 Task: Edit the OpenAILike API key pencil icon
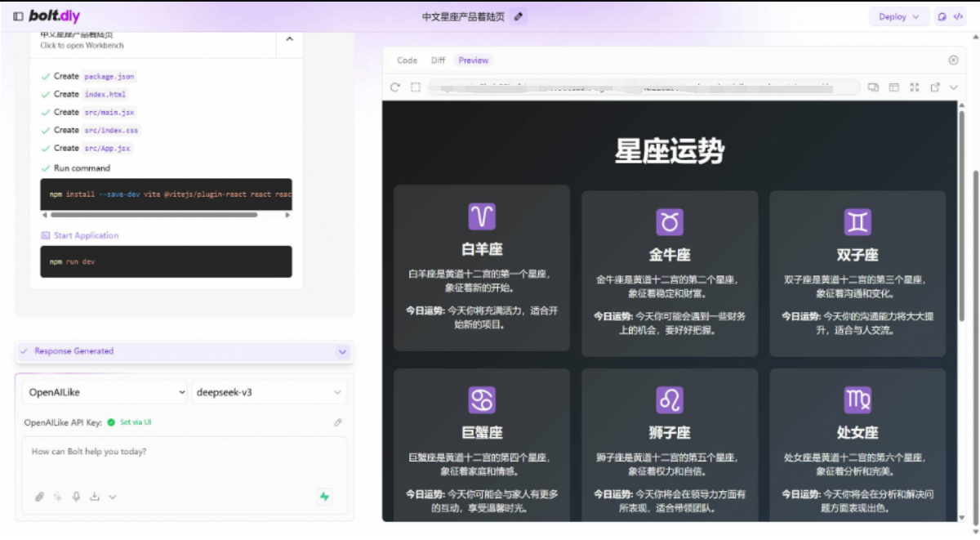click(x=338, y=422)
